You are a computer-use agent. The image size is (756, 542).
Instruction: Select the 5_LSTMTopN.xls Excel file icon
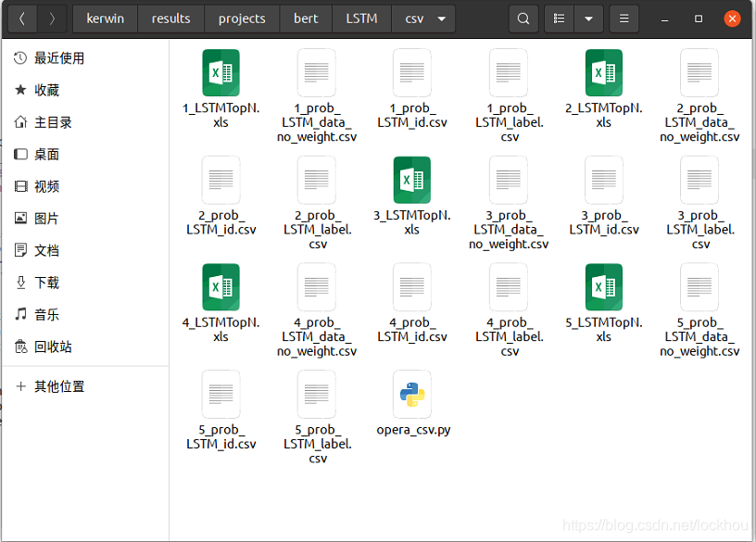pyautogui.click(x=604, y=286)
